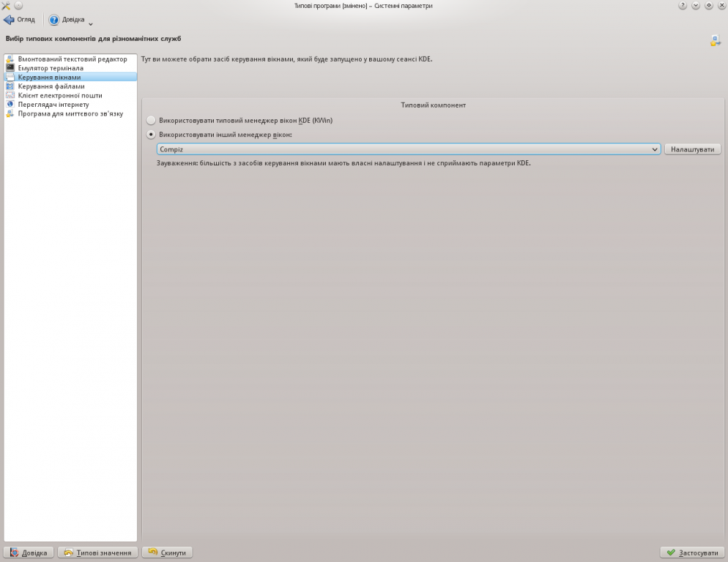Click the wrench icon in the title bar
This screenshot has height=562, width=728.
[x=6, y=6]
